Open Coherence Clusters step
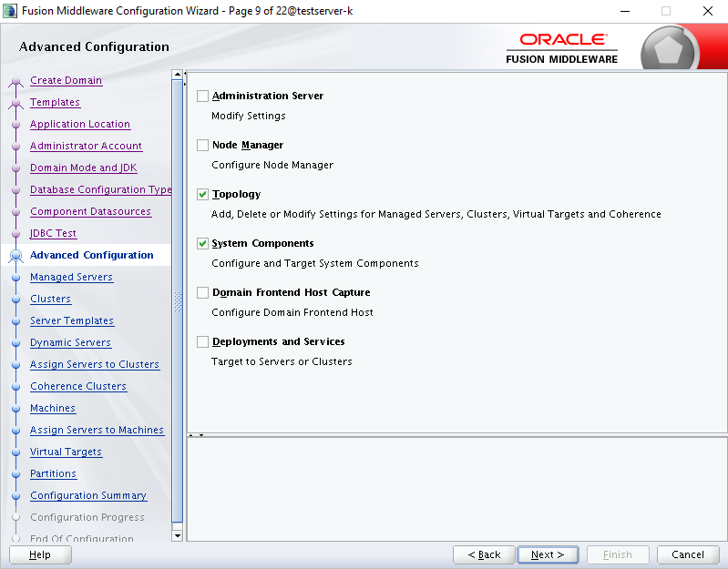 pos(78,386)
